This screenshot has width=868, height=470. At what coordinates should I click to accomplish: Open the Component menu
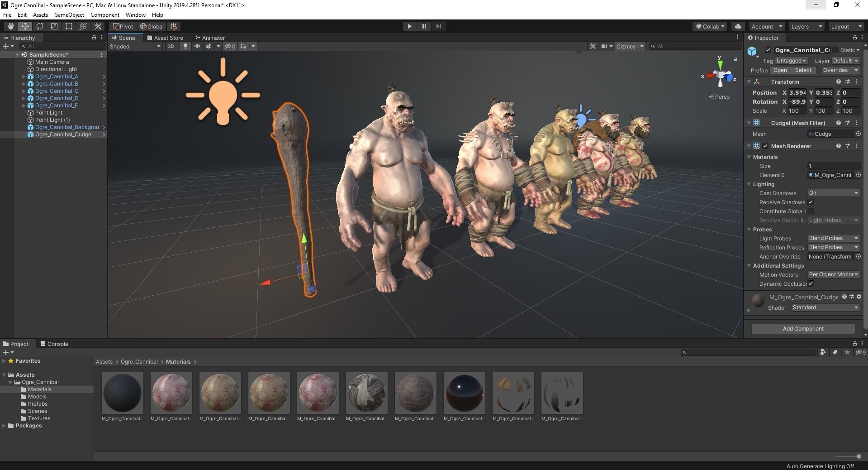coord(104,14)
